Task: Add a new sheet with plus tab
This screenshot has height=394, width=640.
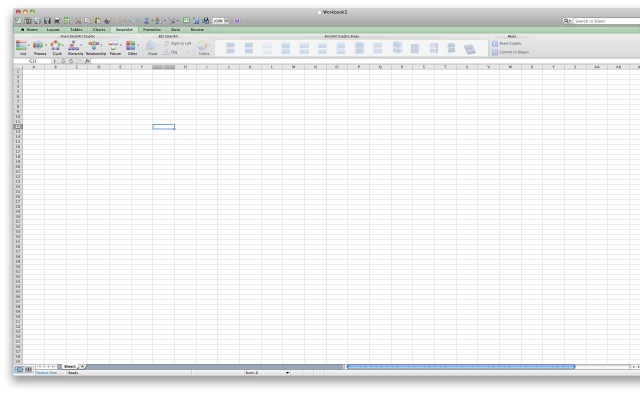Action: [x=82, y=367]
